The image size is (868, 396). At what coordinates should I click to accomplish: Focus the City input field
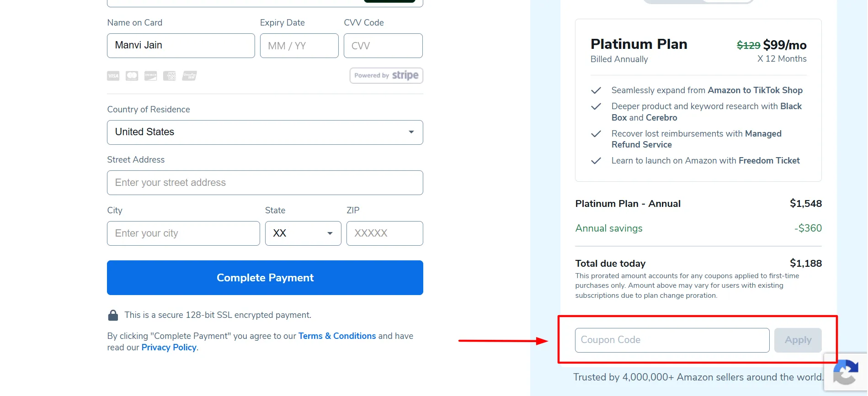point(183,233)
